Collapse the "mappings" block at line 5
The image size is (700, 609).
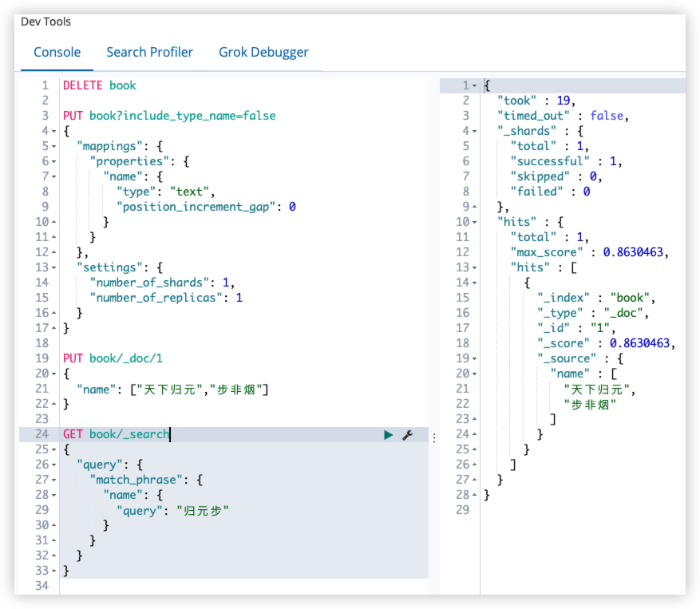54,146
